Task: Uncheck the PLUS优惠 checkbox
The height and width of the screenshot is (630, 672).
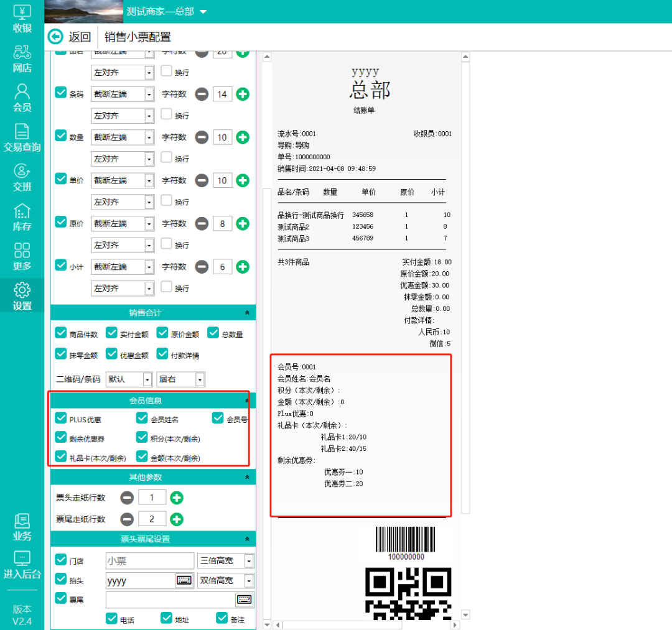Action: pos(61,418)
